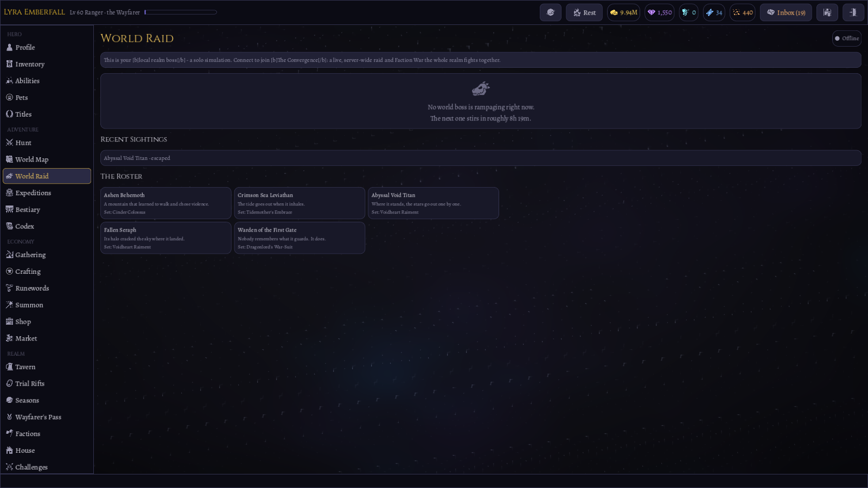The height and width of the screenshot is (488, 868).
Task: Click The Roster heading
Action: point(122,176)
